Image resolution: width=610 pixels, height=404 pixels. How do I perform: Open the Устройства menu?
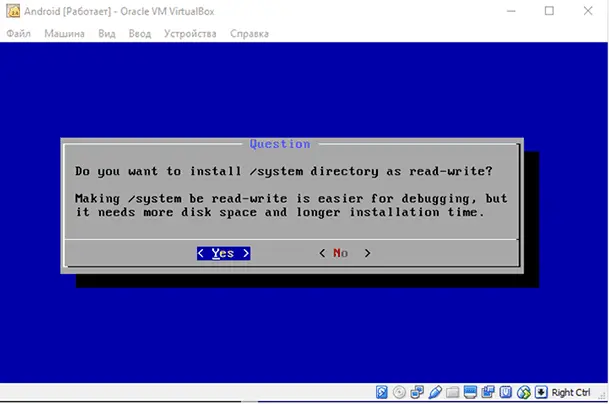(190, 34)
